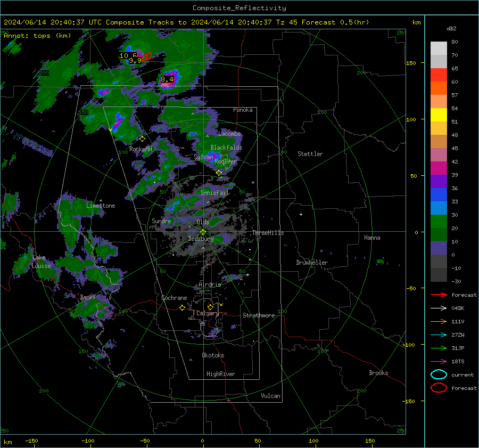Click the orange 111V arrow in the legend
The width and height of the screenshot is (479, 448).
pyautogui.click(x=439, y=321)
